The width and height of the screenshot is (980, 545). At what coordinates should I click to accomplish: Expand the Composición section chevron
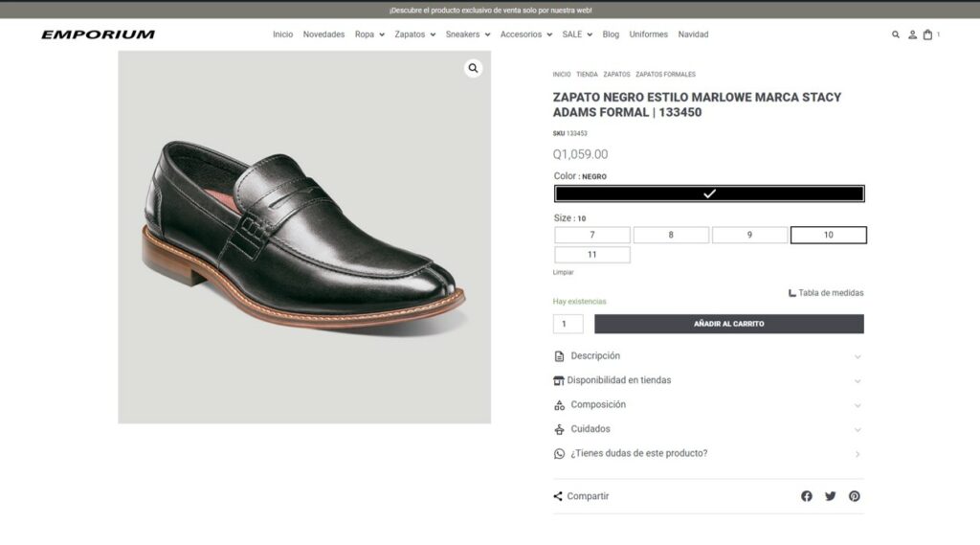(x=857, y=405)
